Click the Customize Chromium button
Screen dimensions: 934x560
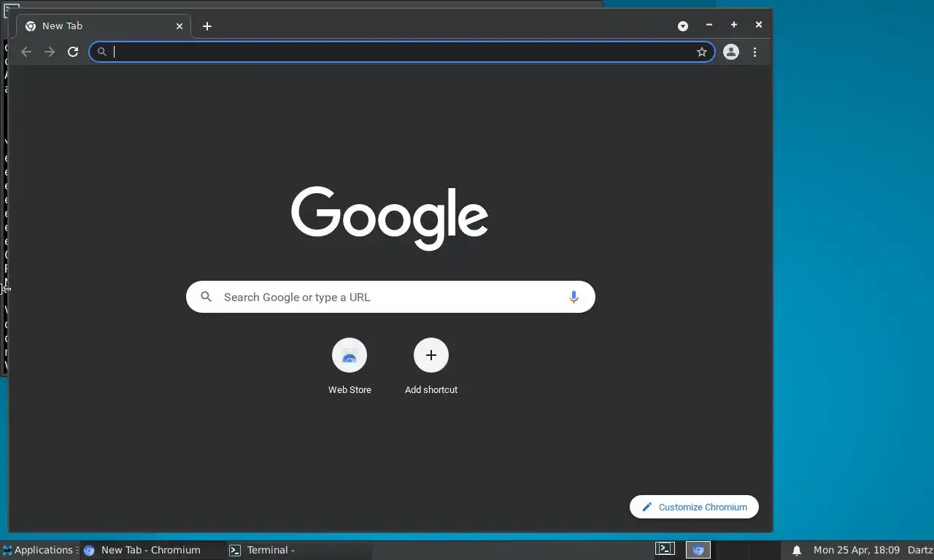pos(694,507)
